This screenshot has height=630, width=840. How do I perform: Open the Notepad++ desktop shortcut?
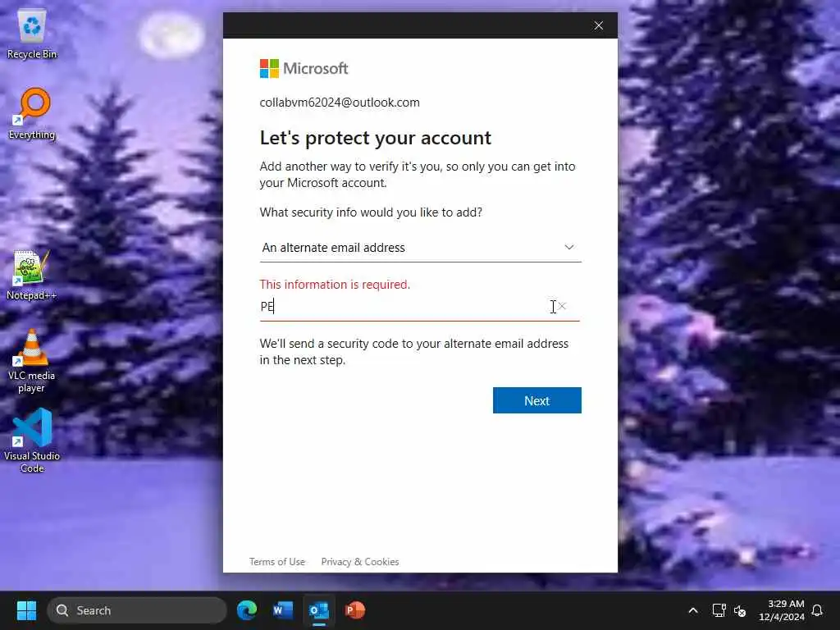(32, 275)
